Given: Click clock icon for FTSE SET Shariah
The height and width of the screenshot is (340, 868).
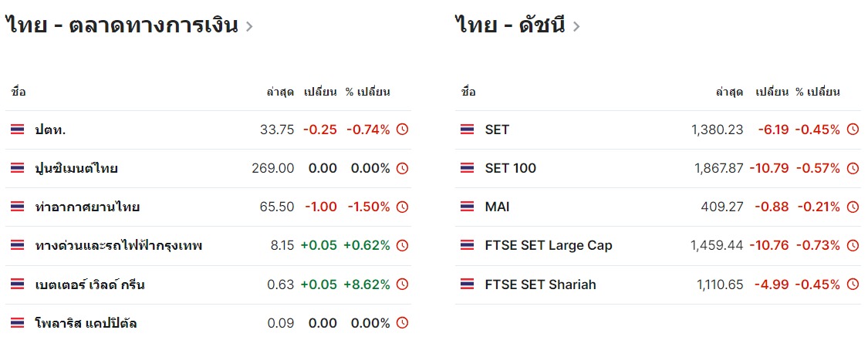Looking at the screenshot, I should point(853,284).
